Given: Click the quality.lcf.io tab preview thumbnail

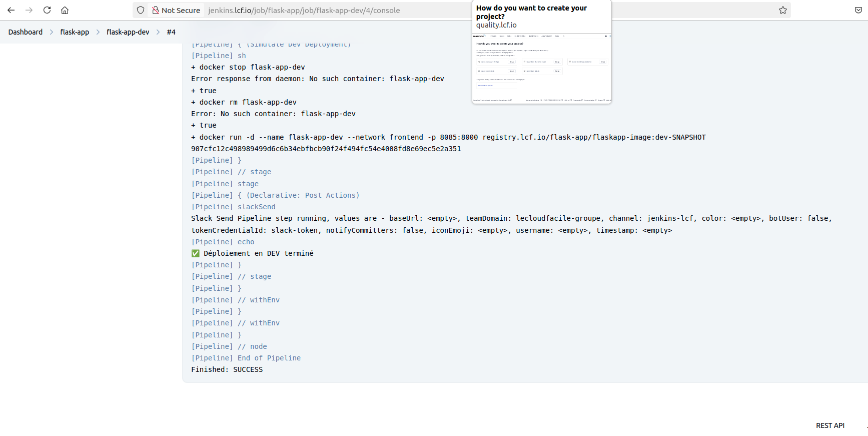Looking at the screenshot, I should point(541,68).
